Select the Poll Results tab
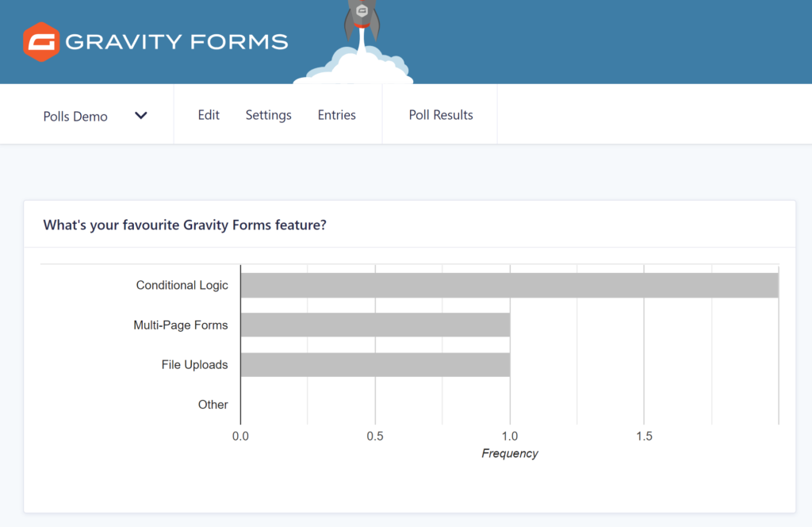This screenshot has width=812, height=527. 440,114
